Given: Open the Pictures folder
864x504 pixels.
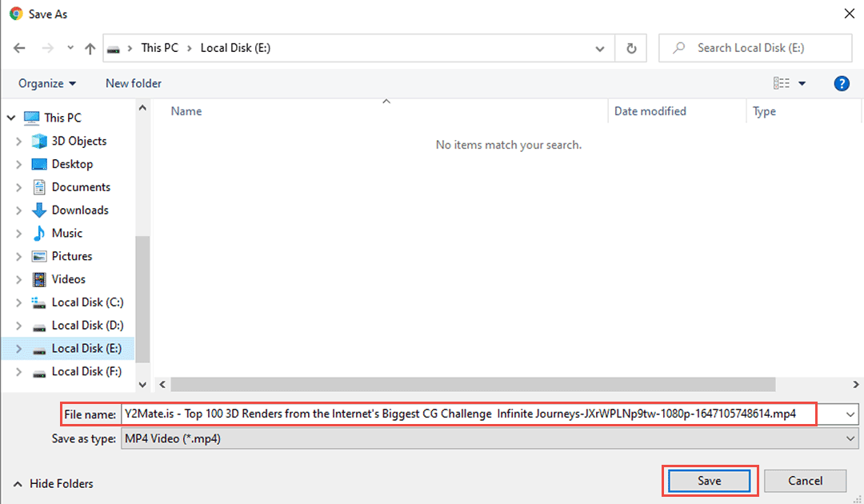Looking at the screenshot, I should tap(72, 257).
